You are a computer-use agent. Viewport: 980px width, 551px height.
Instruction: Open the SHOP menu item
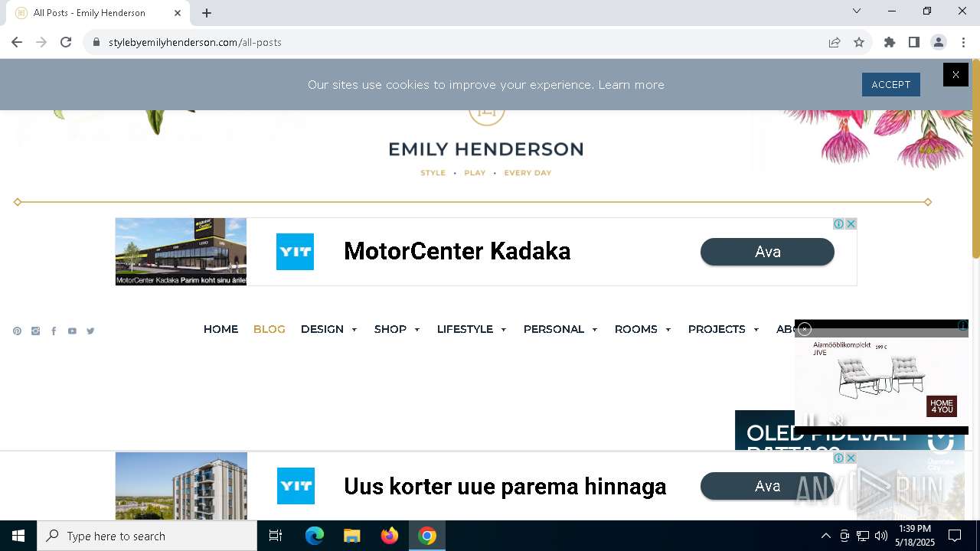(390, 329)
